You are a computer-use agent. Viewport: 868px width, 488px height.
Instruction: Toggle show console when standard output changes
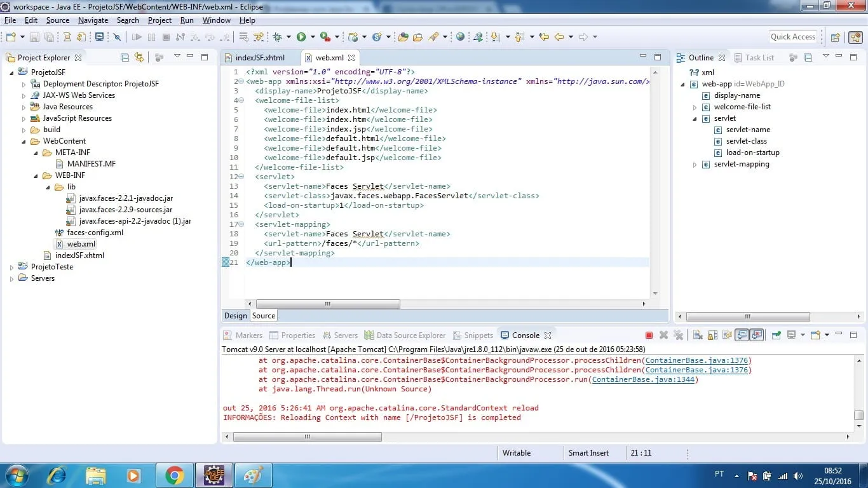click(742, 335)
